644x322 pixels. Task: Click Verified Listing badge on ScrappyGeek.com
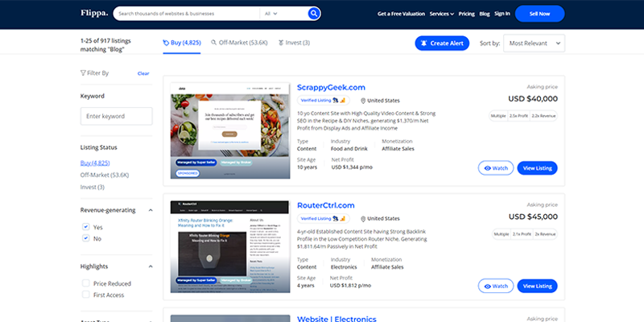pyautogui.click(x=324, y=100)
